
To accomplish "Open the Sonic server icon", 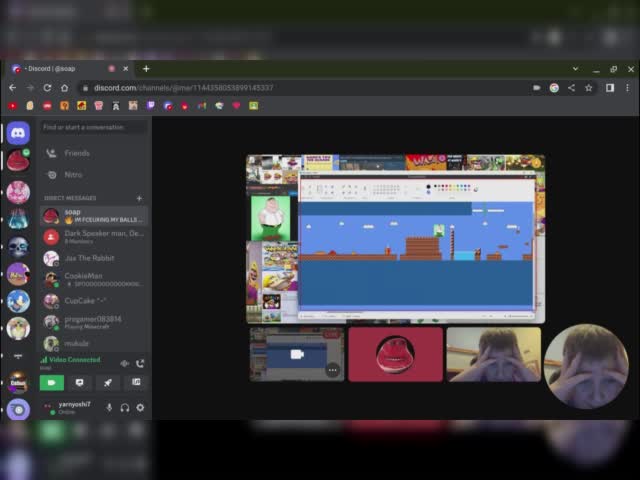I will coord(18,301).
